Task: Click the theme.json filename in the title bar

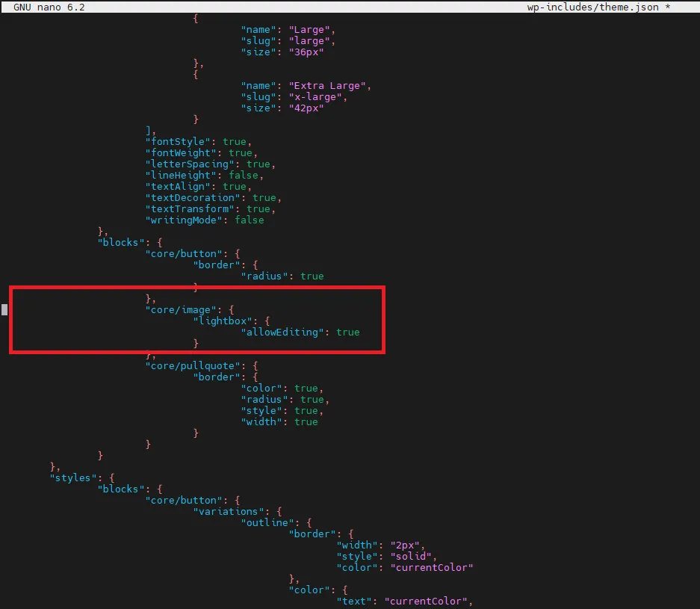Action: point(629,7)
